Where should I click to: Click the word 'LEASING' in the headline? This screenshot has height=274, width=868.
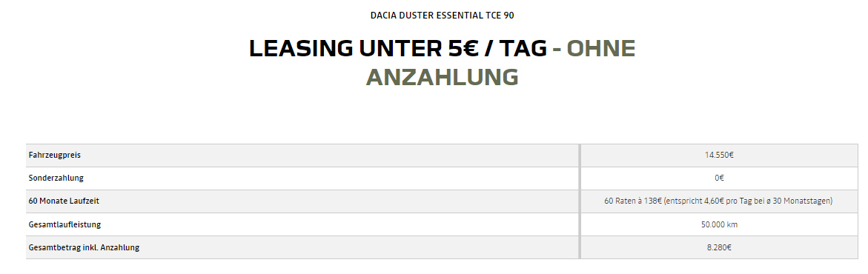301,49
